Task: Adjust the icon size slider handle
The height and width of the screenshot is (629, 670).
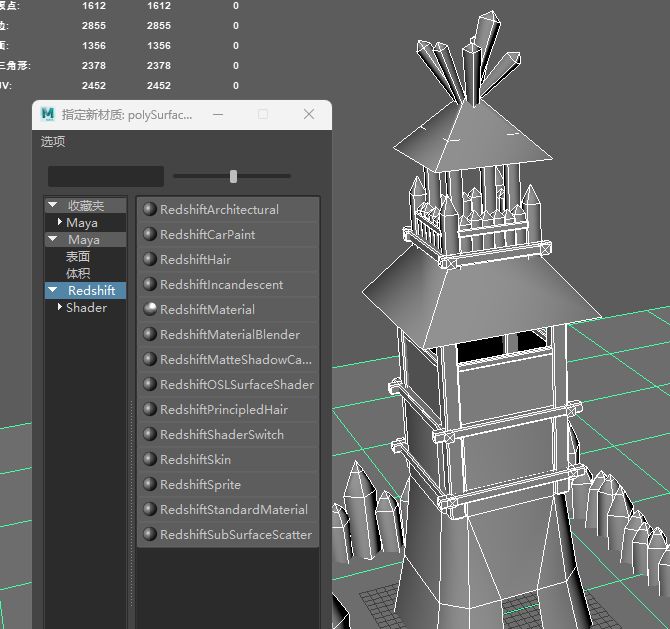Action: click(233, 176)
